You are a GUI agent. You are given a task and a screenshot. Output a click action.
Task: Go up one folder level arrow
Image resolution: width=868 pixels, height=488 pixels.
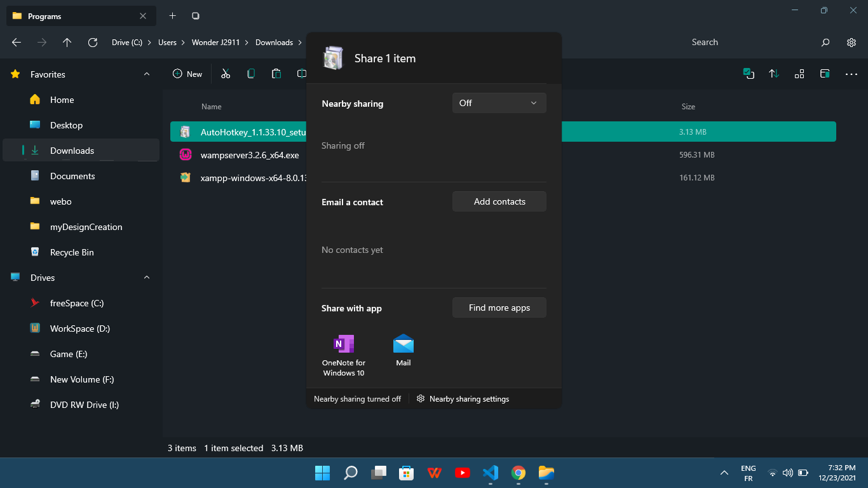tap(67, 43)
